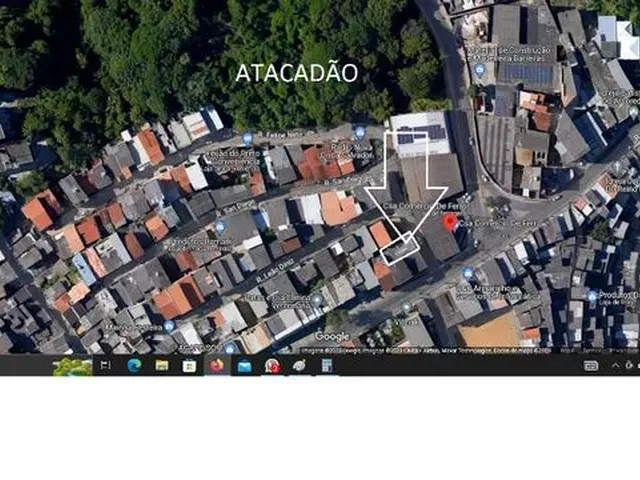The height and width of the screenshot is (480, 640).
Task: Open the Calculator taskbar icon
Action: pyautogui.click(x=327, y=366)
